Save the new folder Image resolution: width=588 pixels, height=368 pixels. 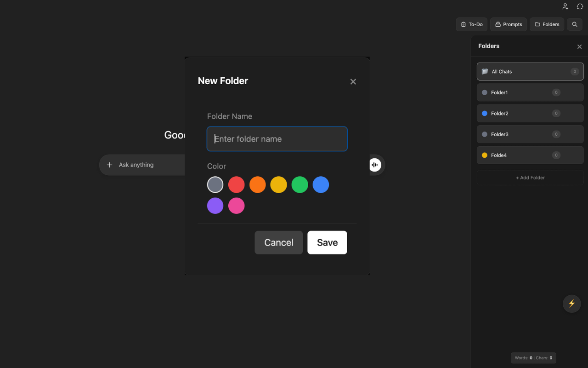tap(327, 242)
